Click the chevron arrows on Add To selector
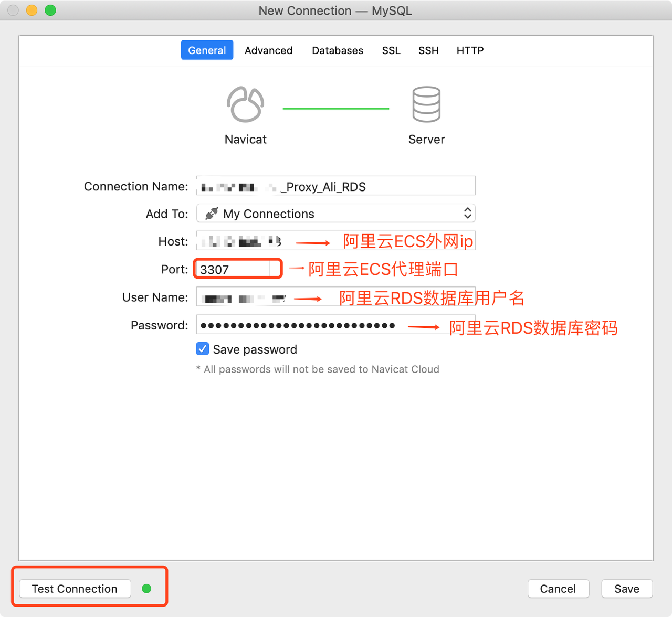 coord(467,214)
